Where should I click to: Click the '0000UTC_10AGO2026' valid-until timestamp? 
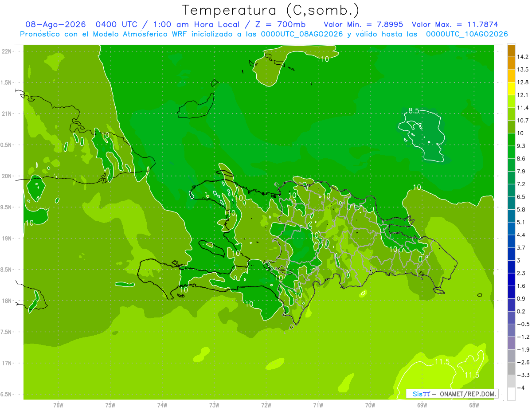tap(467, 34)
